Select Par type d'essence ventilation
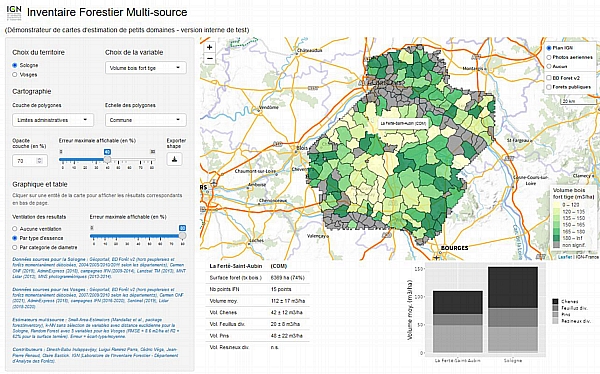The width and height of the screenshot is (600, 374). [15, 238]
